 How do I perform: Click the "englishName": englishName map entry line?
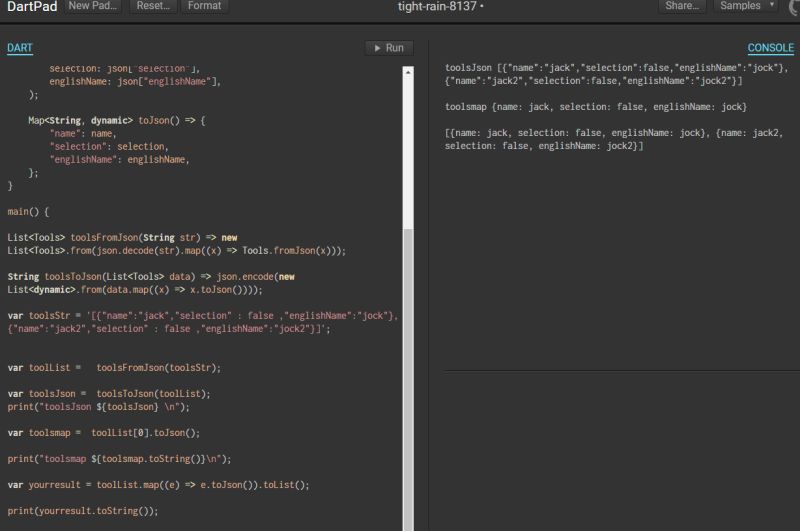coord(119,160)
